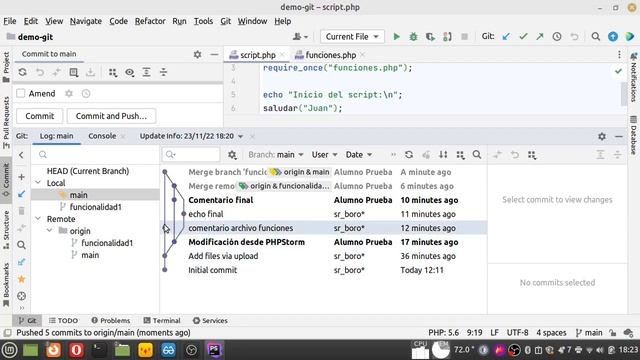Click PHP: 5.6 language level in status bar
This screenshot has height=360, width=640.
coord(443,333)
